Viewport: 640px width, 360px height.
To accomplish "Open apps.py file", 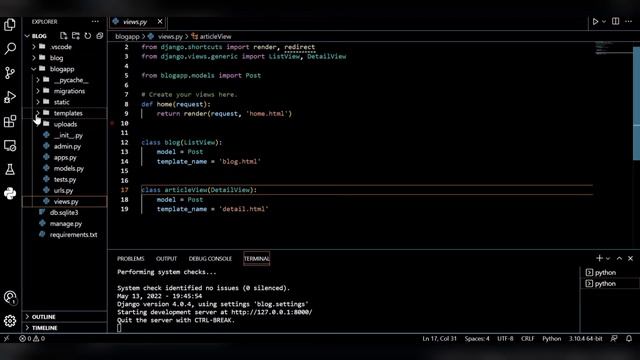I will (65, 157).
